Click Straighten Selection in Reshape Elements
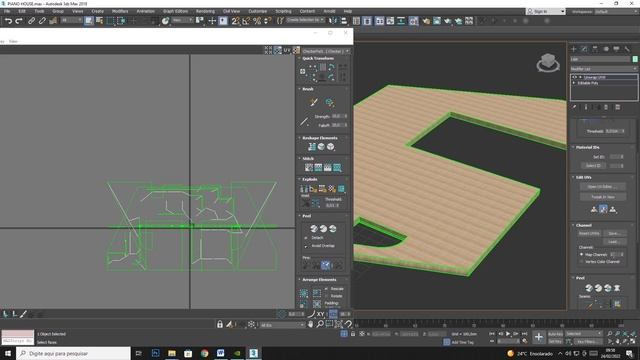 click(x=312, y=147)
